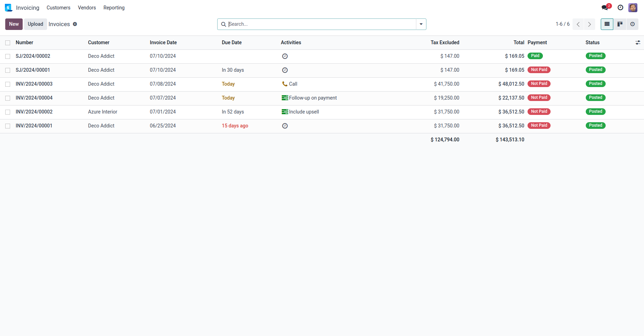Click activity clock icon for INV/2024/00001
Screen dimensions: 644x336
pyautogui.click(x=285, y=126)
